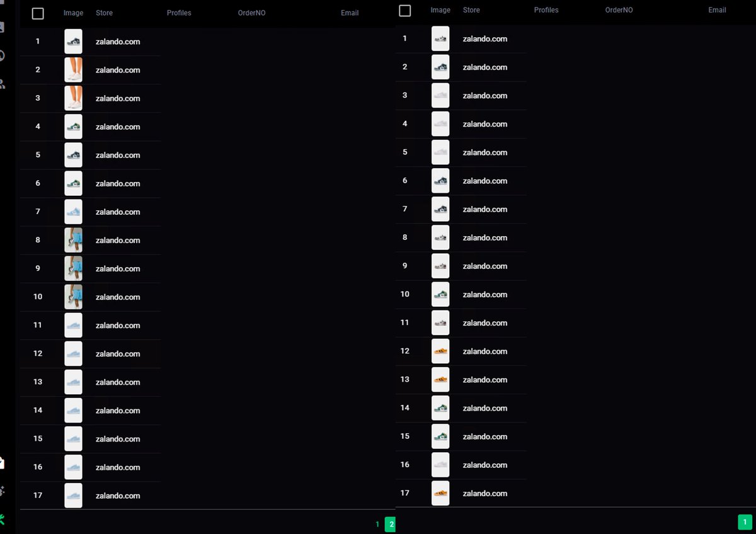Viewport: 756px width, 534px height.
Task: Click the Image column header in the left table
Action: [x=73, y=13]
